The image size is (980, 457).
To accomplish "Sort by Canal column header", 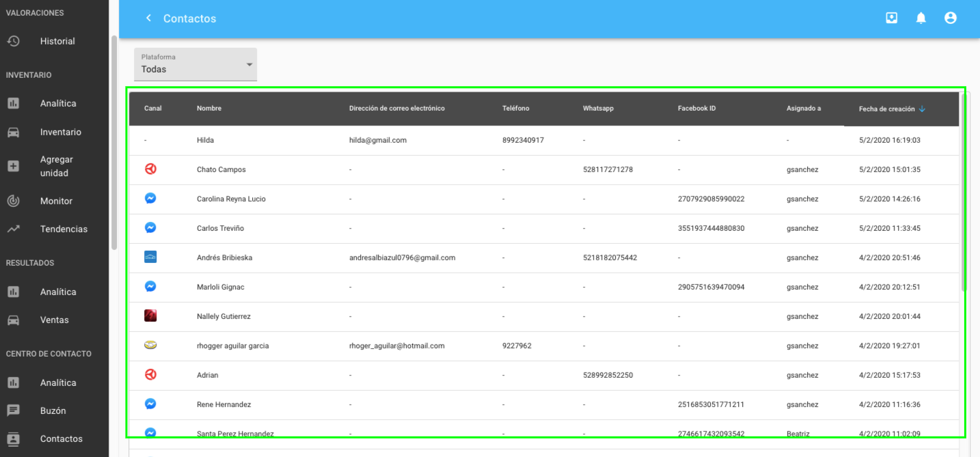I will click(x=153, y=109).
